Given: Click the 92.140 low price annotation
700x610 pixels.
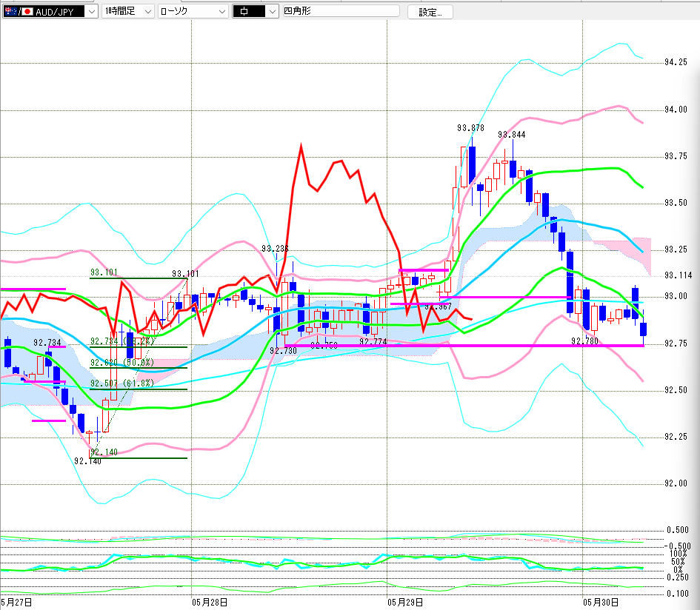Looking at the screenshot, I should click(x=87, y=461).
